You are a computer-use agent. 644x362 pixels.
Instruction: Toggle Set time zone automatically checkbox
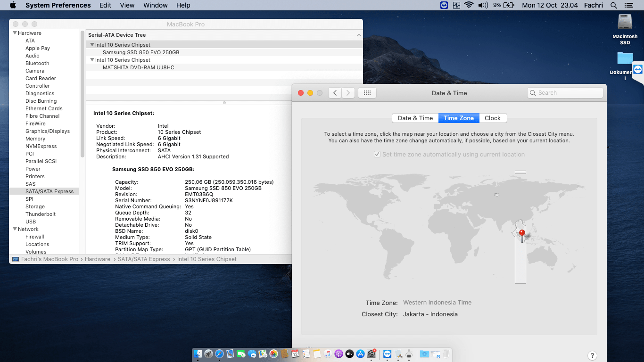377,154
